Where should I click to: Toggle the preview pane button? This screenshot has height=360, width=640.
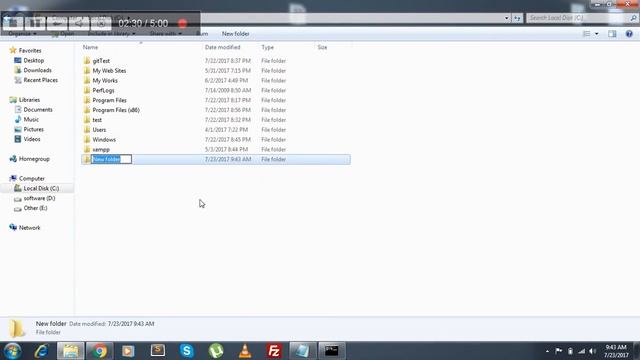tap(612, 34)
